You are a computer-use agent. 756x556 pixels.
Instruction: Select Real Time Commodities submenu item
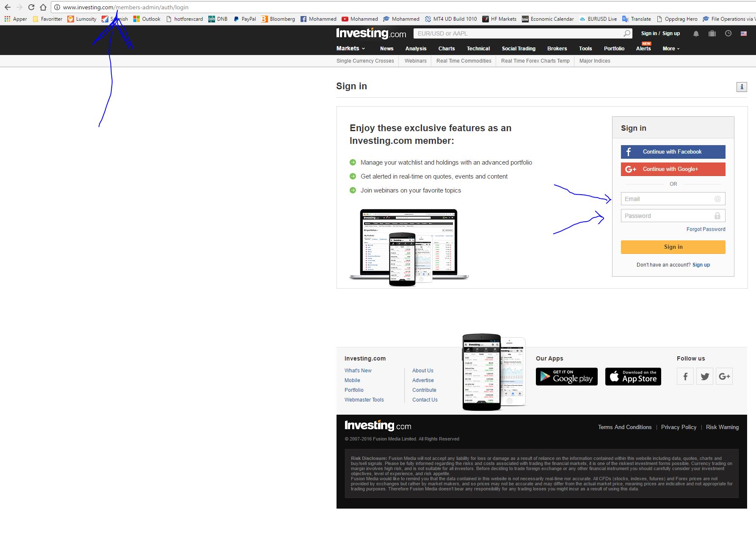pyautogui.click(x=464, y=61)
